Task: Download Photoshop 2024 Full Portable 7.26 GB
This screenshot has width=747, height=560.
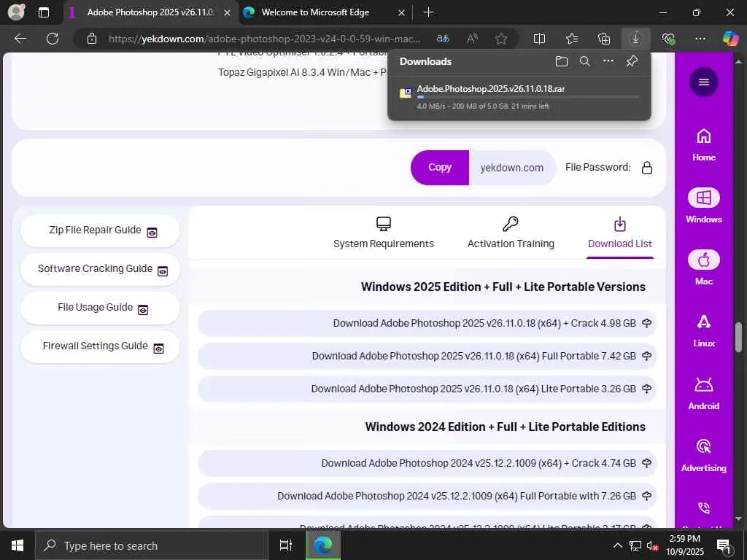Action: (427, 496)
